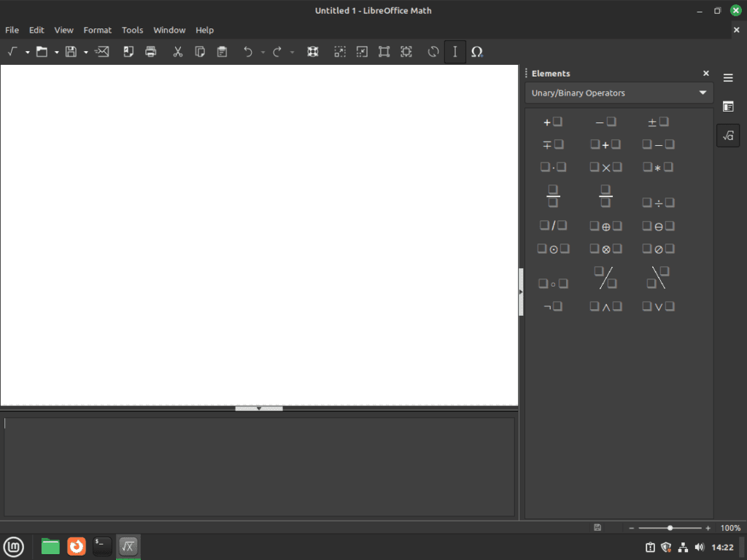Open the Redo dropdown arrow
Screen dimensions: 747x560
292,52
